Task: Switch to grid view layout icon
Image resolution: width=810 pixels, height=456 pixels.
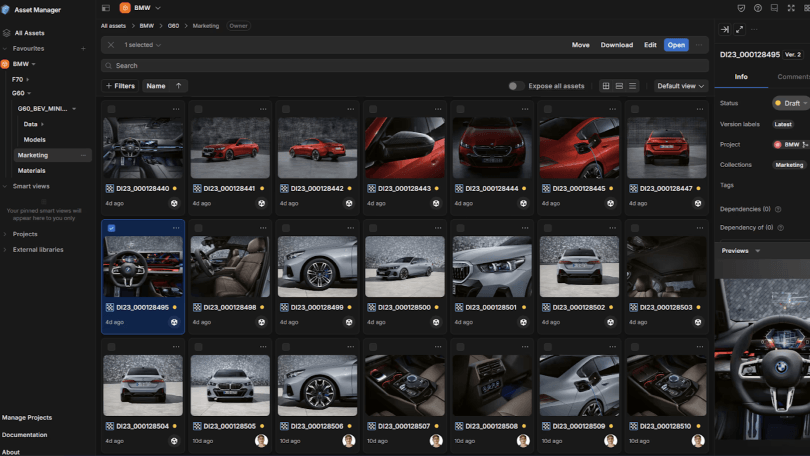Action: 606,86
